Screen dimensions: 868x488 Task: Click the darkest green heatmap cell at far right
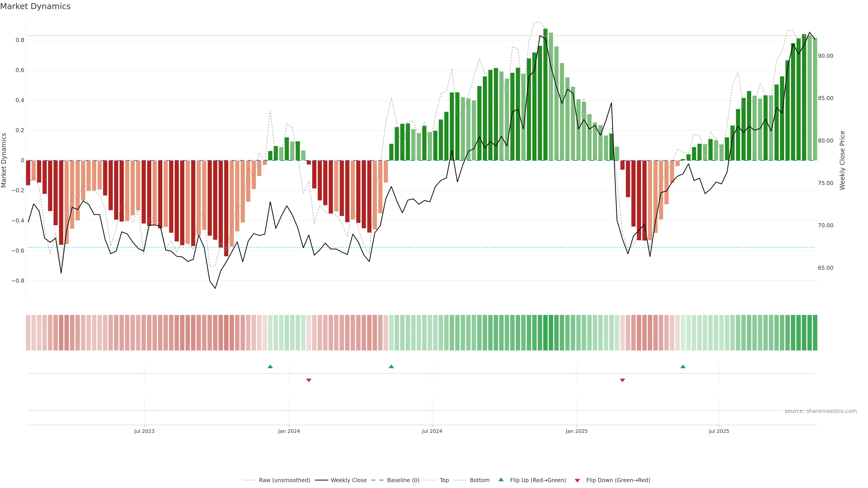[x=815, y=332]
